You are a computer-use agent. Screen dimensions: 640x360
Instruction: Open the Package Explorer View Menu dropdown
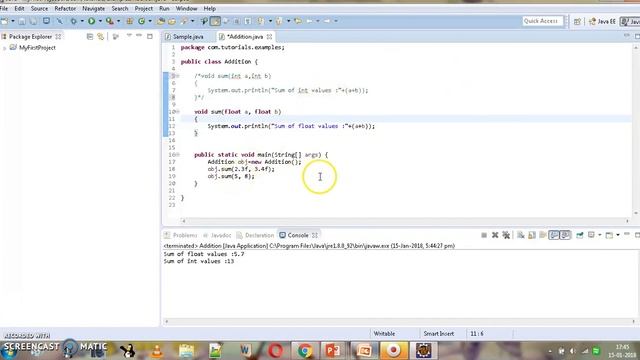[x=129, y=36]
